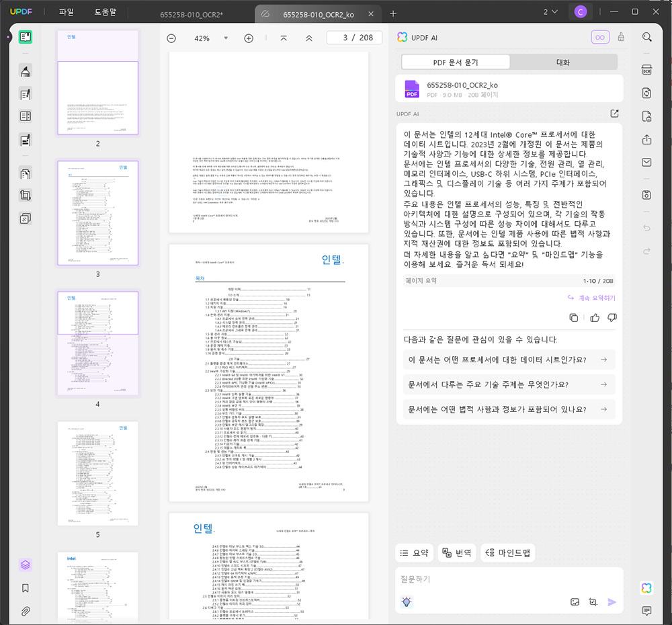Switch to the 대화 tab
The height and width of the screenshot is (625, 672).
pos(563,62)
